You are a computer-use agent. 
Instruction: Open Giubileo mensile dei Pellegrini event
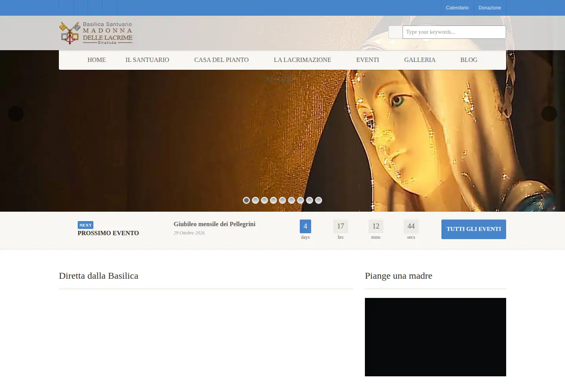coord(215,224)
